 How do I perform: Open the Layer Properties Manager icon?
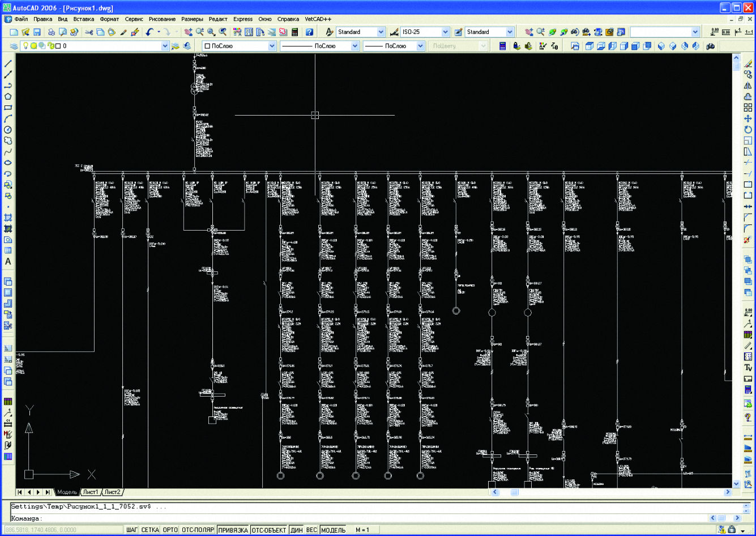pos(14,46)
